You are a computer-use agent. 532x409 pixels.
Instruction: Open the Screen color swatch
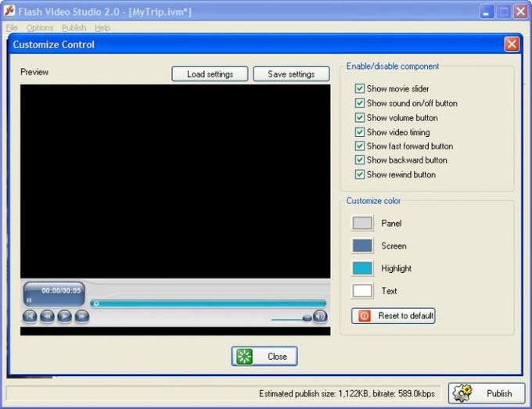362,246
